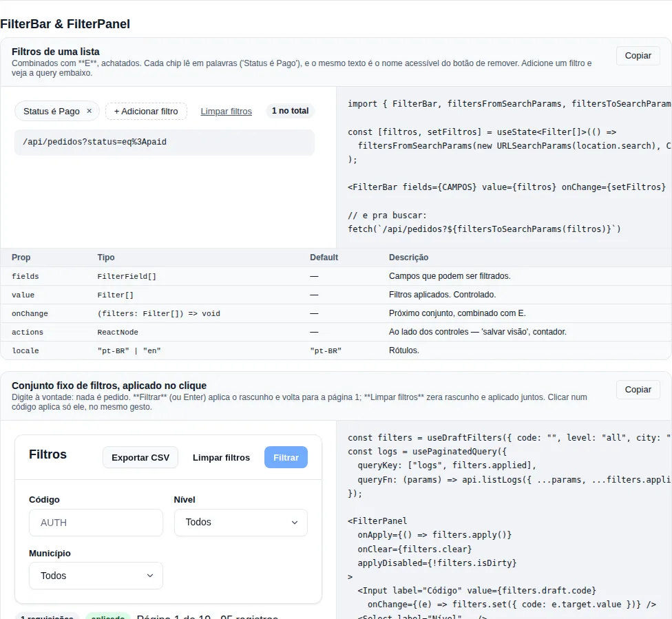Click the "1 no total" counter badge

click(290, 111)
